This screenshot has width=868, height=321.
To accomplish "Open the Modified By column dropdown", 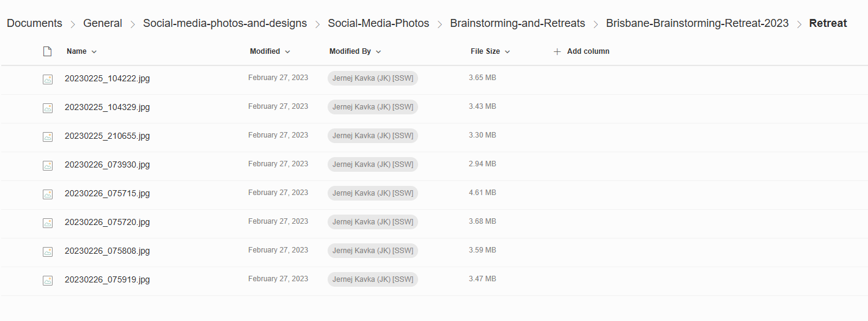I will 378,52.
